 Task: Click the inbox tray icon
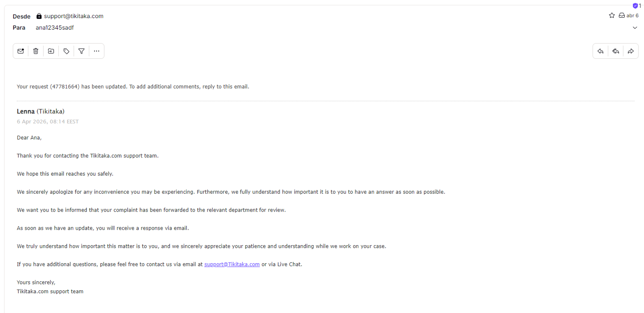click(x=622, y=15)
